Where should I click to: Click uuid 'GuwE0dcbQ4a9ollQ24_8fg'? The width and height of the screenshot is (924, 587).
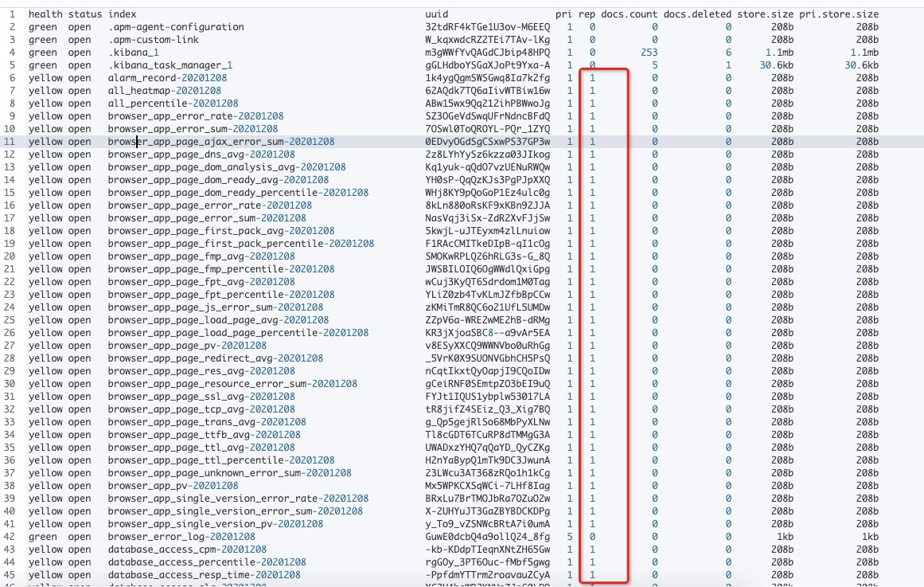point(487,537)
